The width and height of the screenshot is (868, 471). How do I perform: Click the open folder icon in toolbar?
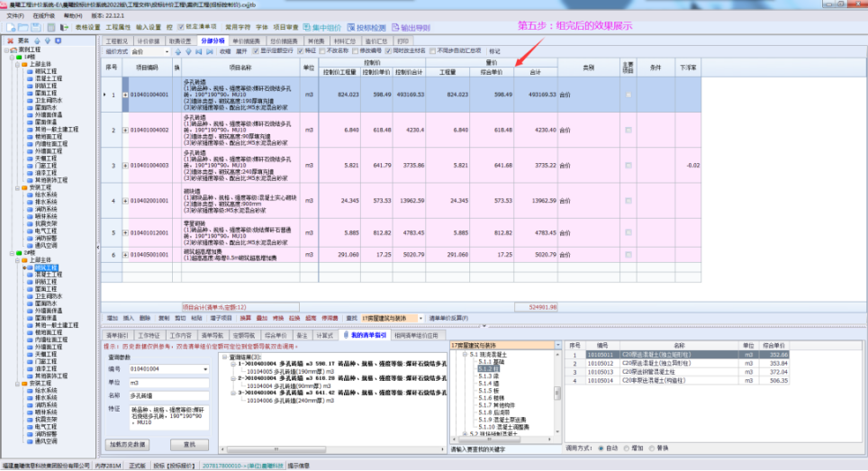click(x=23, y=28)
